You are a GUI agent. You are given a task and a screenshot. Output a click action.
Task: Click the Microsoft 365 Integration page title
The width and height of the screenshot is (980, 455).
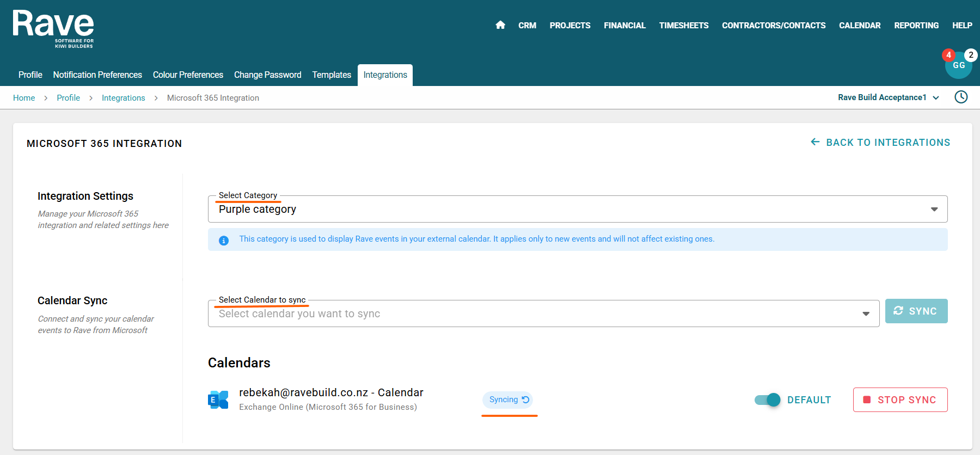click(105, 144)
